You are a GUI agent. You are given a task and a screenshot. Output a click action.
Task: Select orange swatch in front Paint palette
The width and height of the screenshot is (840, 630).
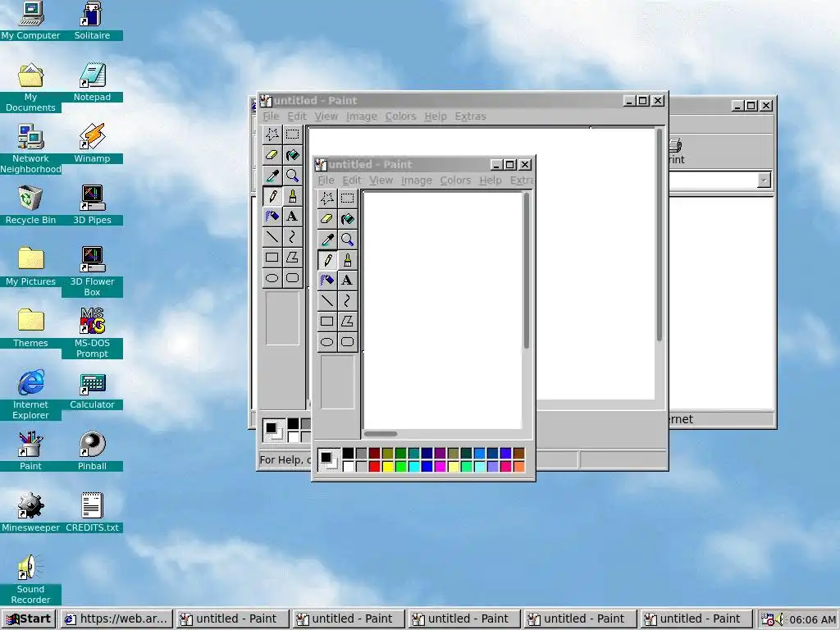(518, 467)
